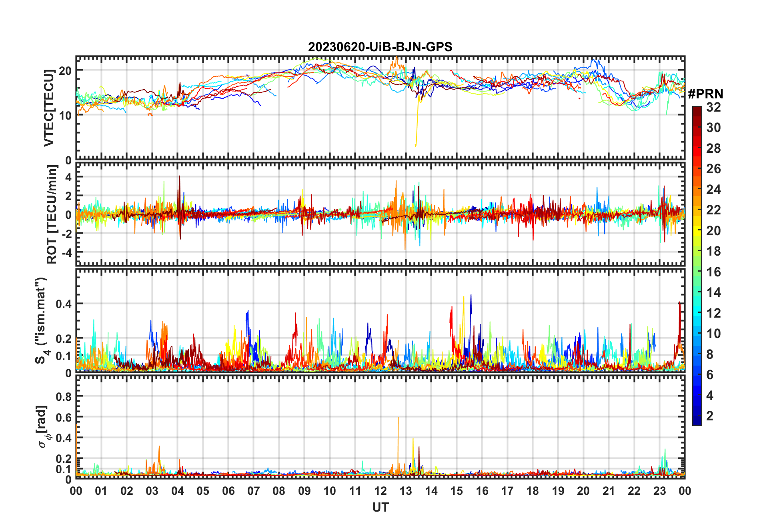Click UT axis hour label 13
Image resolution: width=761 pixels, height=532 pixels.
coord(406,491)
